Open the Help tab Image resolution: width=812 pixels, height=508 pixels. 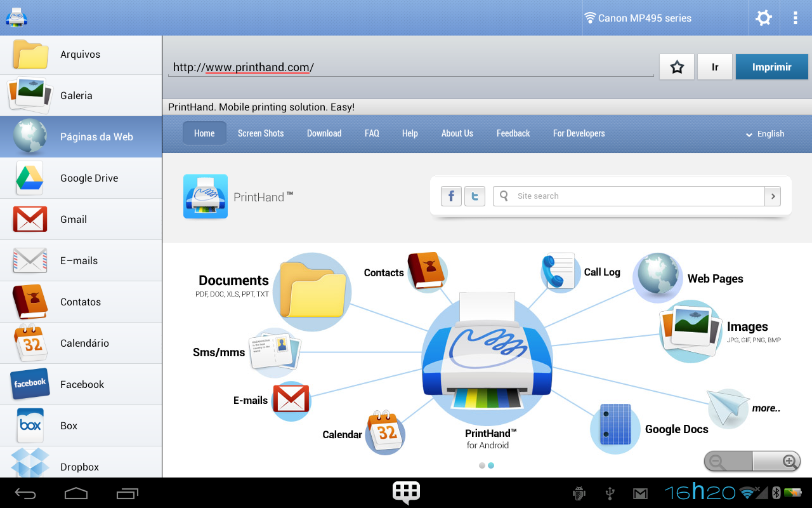point(410,133)
